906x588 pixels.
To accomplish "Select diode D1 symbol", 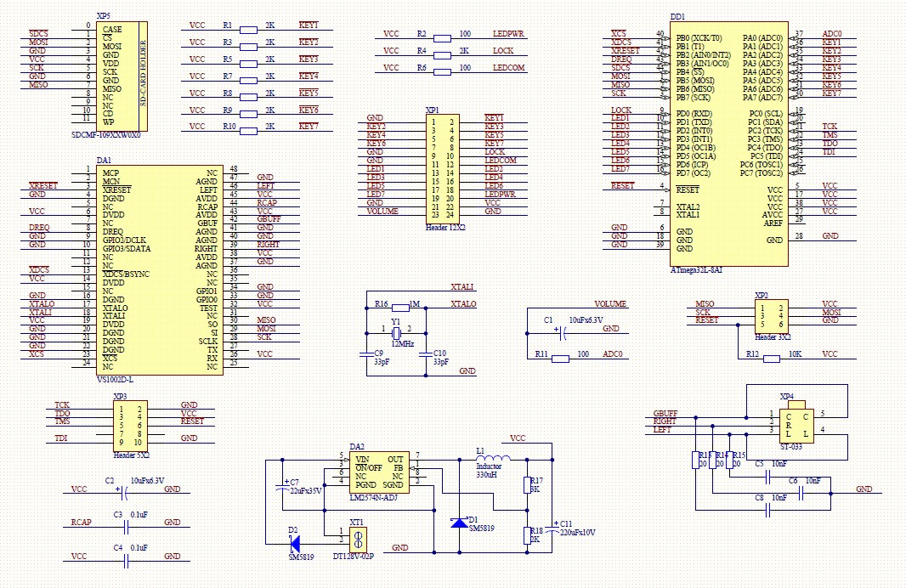I will point(459,523).
